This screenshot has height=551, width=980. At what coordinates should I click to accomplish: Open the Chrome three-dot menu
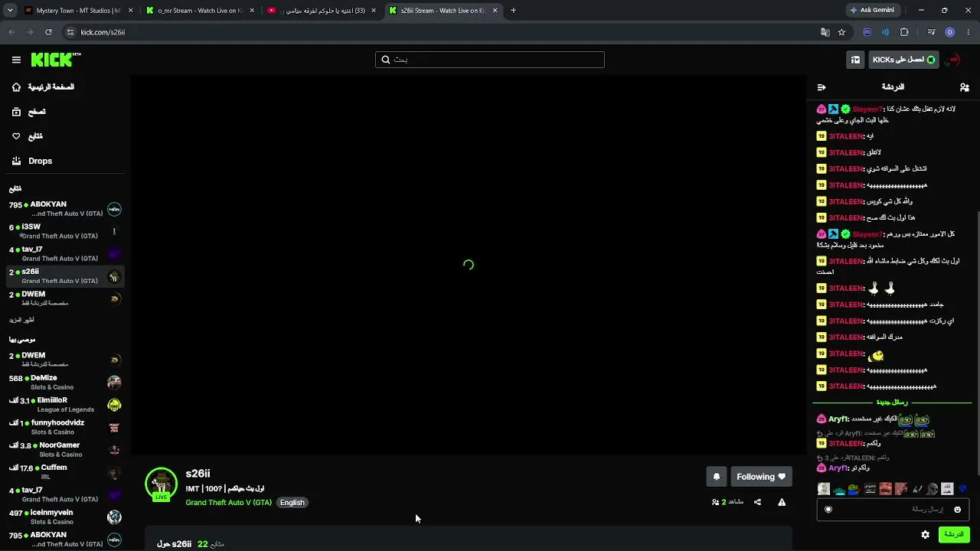coord(969,32)
